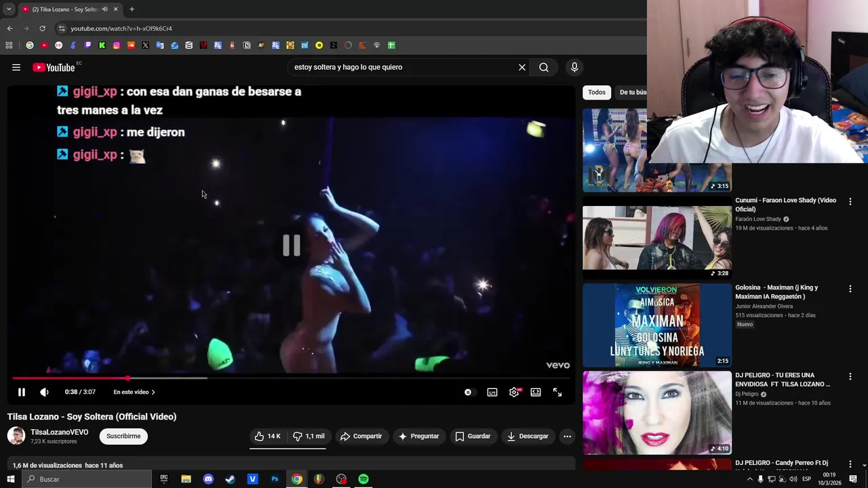Open a new Chrome tab
This screenshot has width=868, height=488.
pyautogui.click(x=132, y=9)
